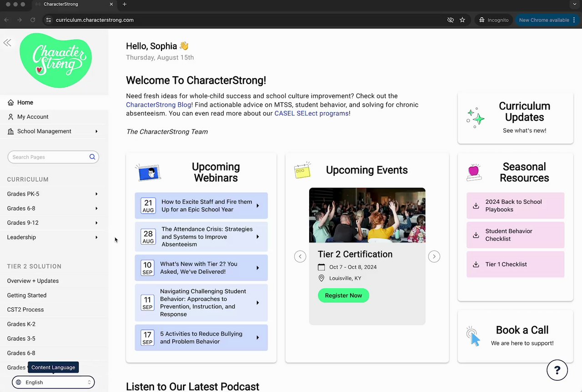Open Getting Started in the sidebar

27,295
